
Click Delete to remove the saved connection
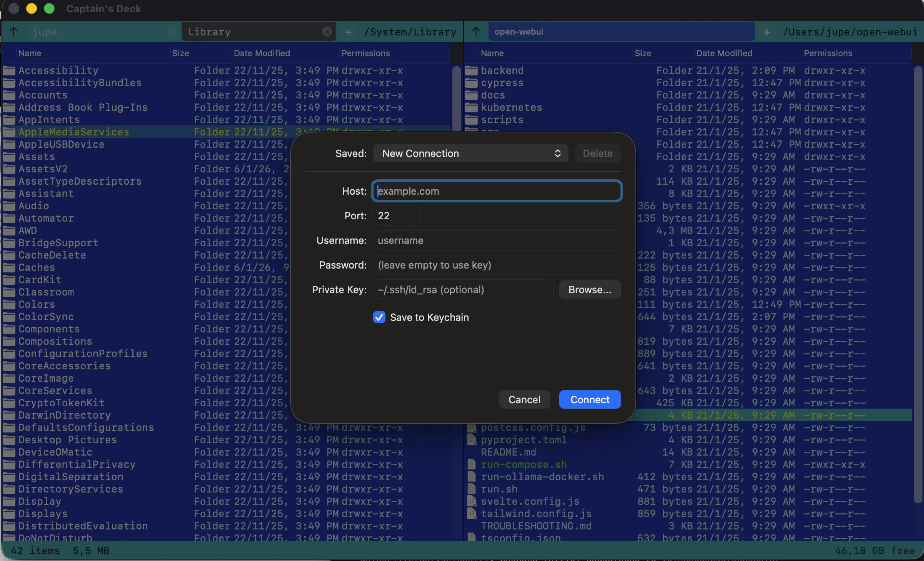coord(597,153)
